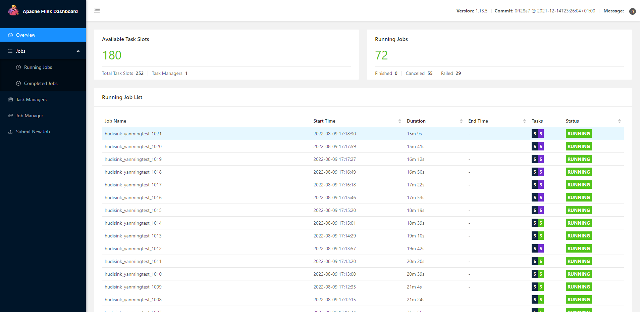Viewport: 644px width, 312px height.
Task: Click Task Managers 1 statistic
Action: [170, 73]
